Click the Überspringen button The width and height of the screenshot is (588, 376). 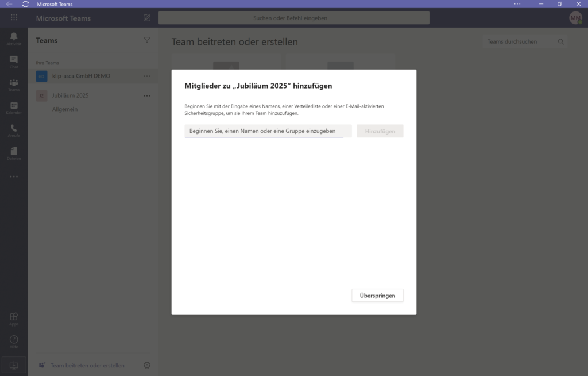[378, 296]
